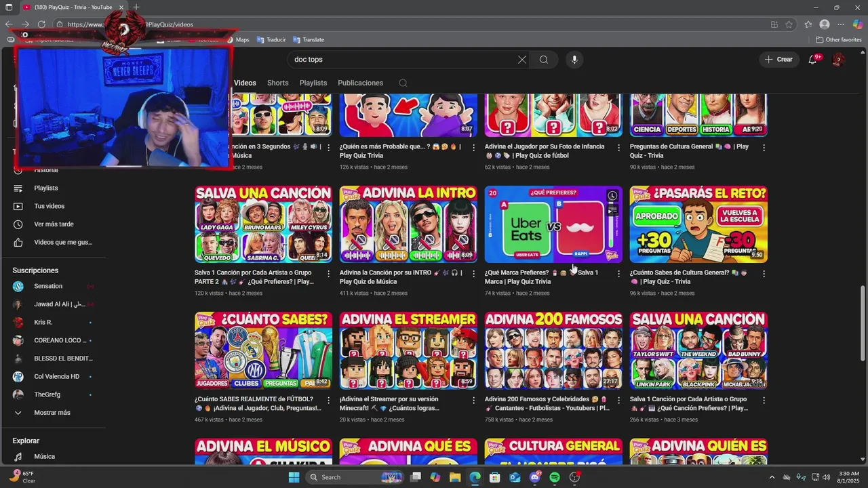868x488 pixels.
Task: Open options for 'Adivina 200 Famosos' video
Action: point(618,401)
